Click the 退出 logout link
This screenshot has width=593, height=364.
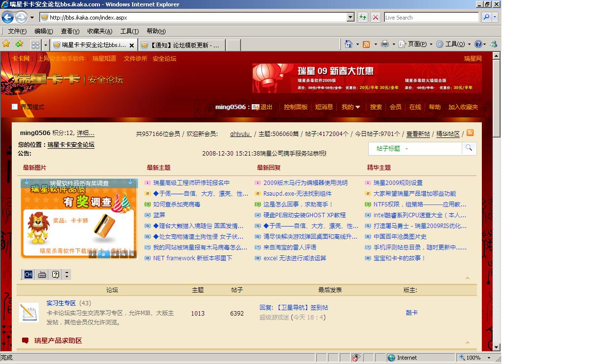pos(266,107)
